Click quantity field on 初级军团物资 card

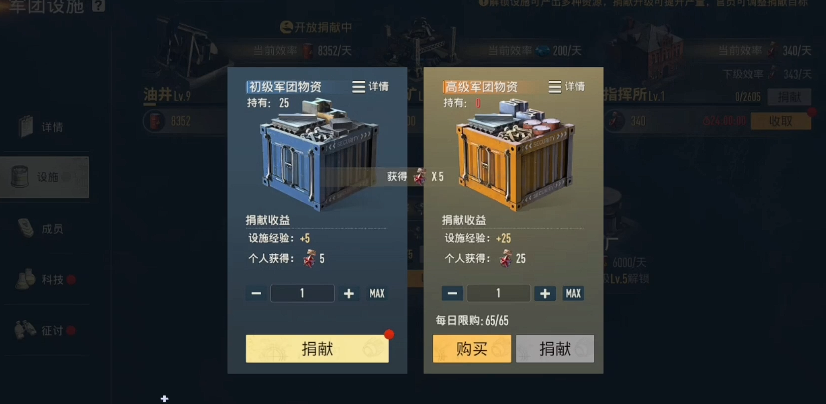(302, 293)
